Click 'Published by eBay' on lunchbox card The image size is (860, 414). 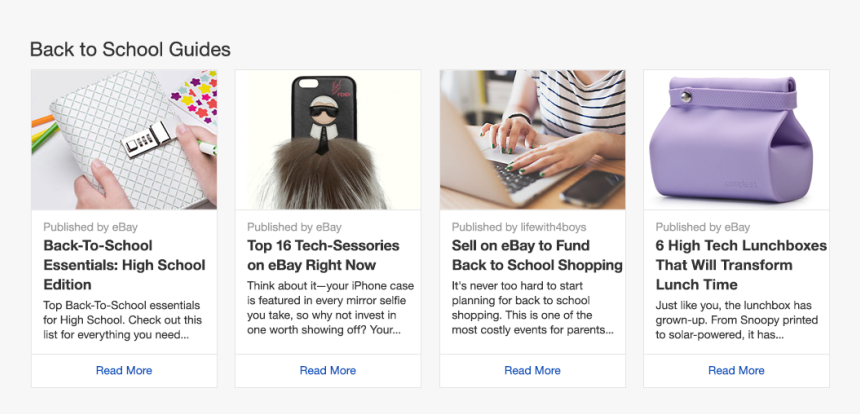(x=702, y=227)
